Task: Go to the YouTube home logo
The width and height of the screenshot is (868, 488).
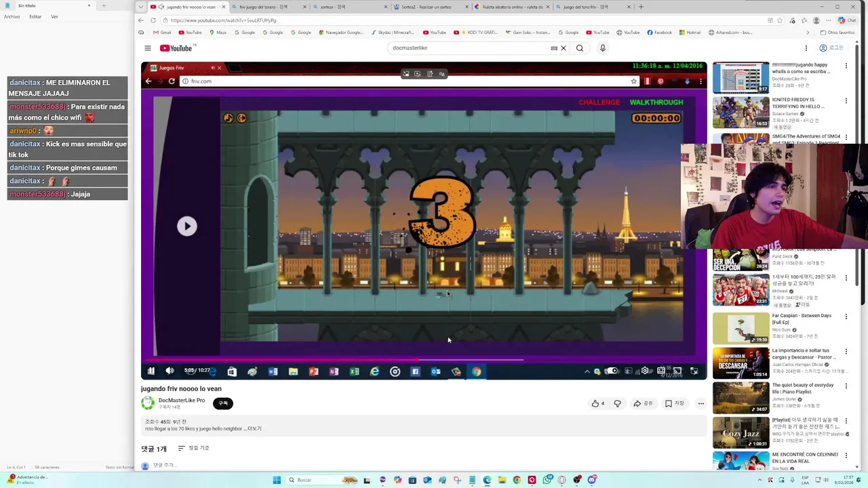Action: (x=178, y=48)
